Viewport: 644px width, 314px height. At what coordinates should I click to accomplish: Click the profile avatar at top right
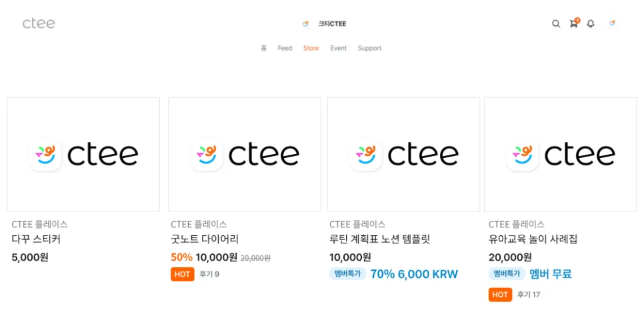click(612, 23)
